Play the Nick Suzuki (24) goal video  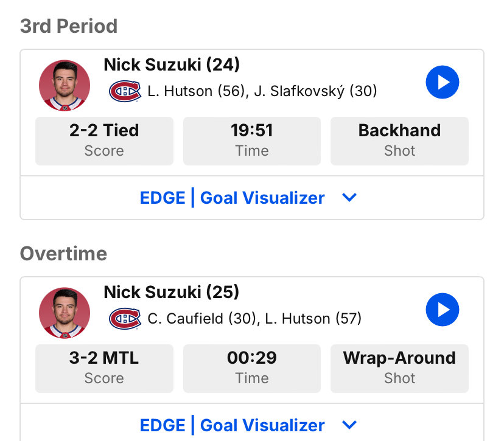(443, 82)
